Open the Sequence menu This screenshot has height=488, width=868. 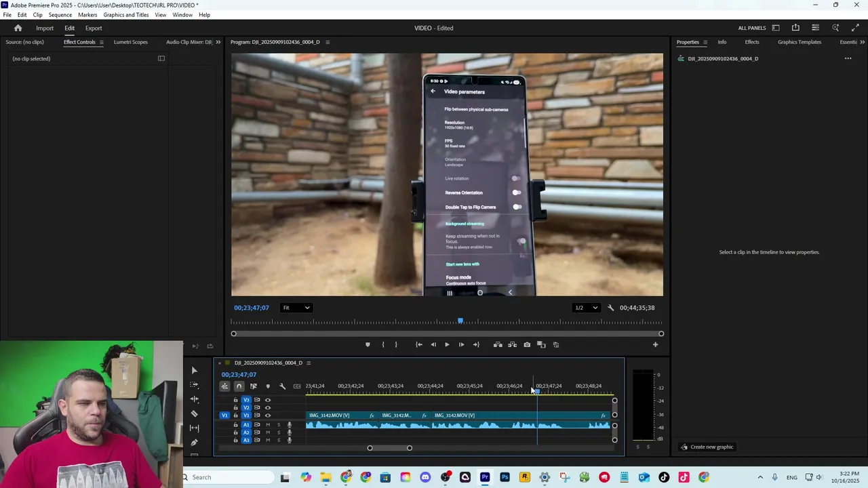pyautogui.click(x=60, y=15)
